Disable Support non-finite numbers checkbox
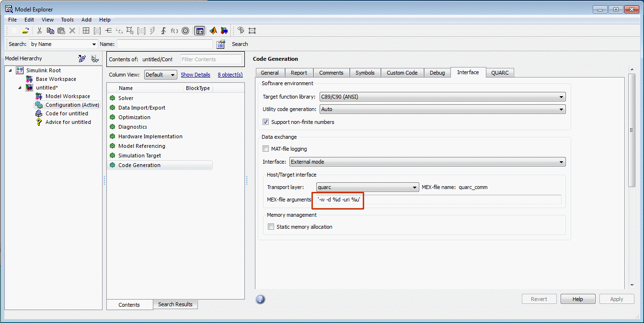This screenshot has height=323, width=644. click(266, 122)
